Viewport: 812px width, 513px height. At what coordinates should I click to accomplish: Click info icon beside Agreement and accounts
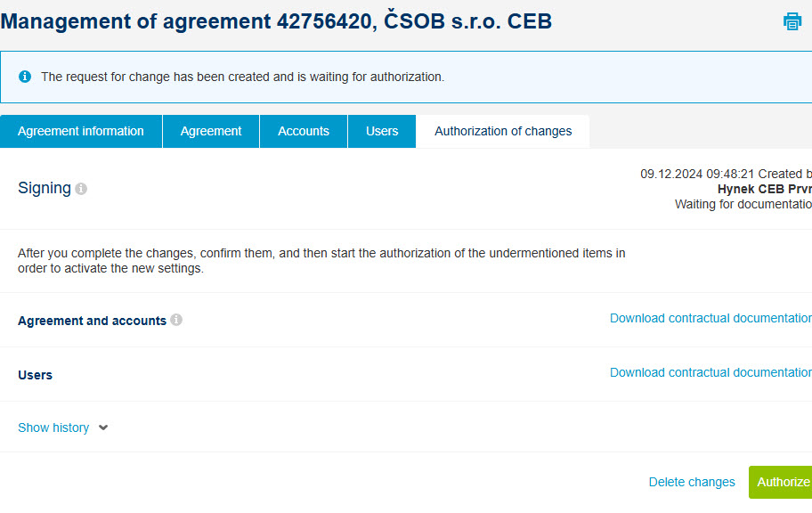click(x=176, y=320)
